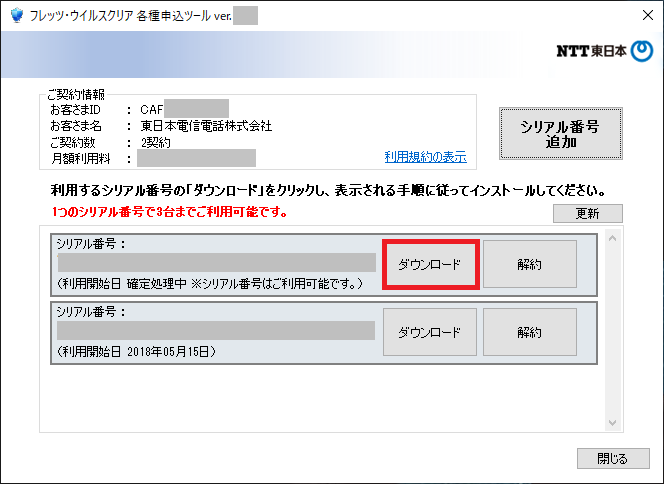Screen dimensions: 665x485
Task: Click the shield app icon in title bar
Action: tap(16, 15)
